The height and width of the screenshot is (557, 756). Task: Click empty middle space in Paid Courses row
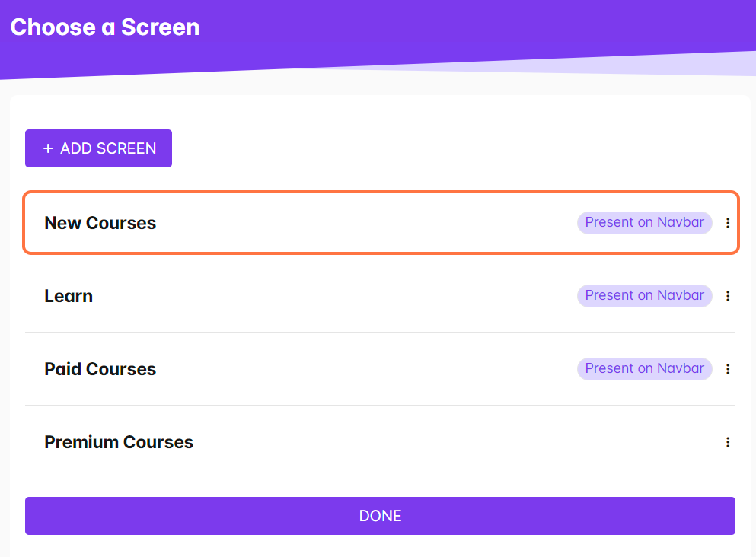click(x=365, y=369)
